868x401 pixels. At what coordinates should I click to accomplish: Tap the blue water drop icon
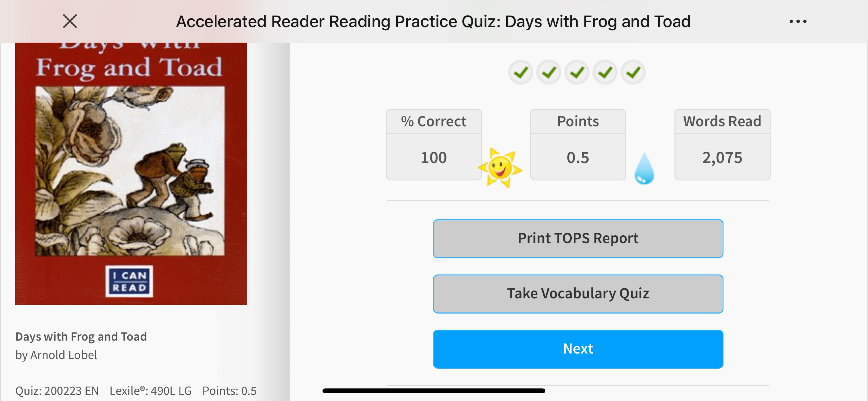point(644,168)
